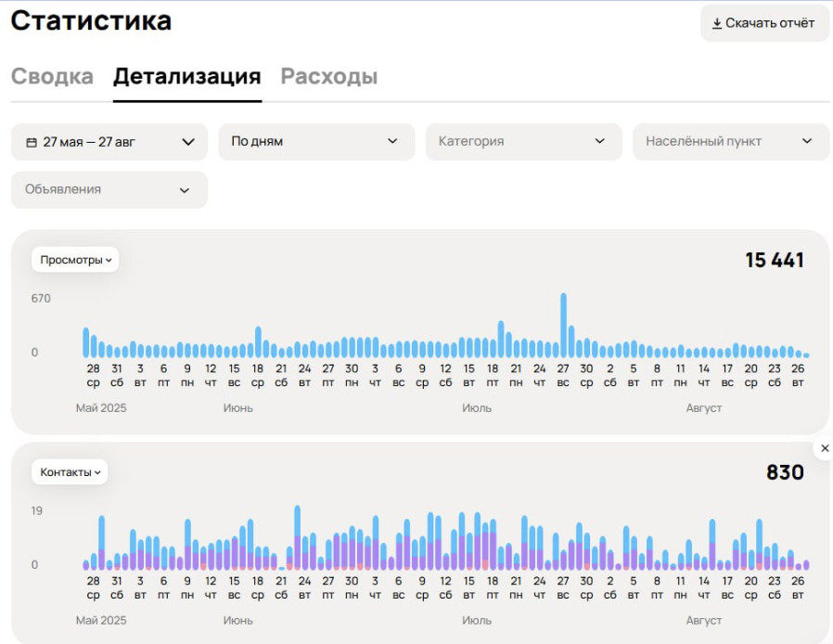Click the Скачать отчёт button

[x=764, y=23]
